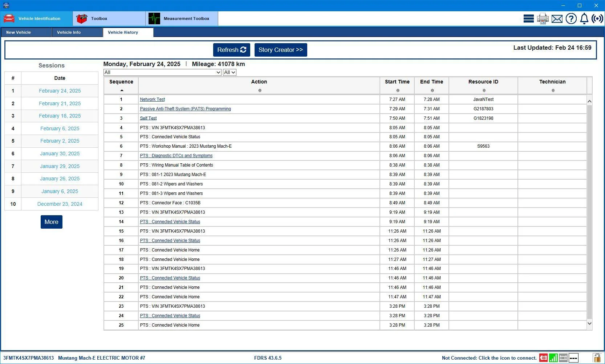The image size is (605, 364).
Task: Click the green signal strength bars icon
Action: (x=553, y=358)
